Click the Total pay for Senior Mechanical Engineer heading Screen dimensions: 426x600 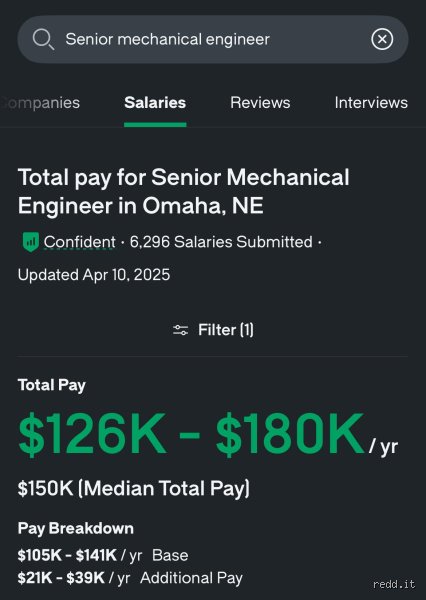click(x=183, y=191)
